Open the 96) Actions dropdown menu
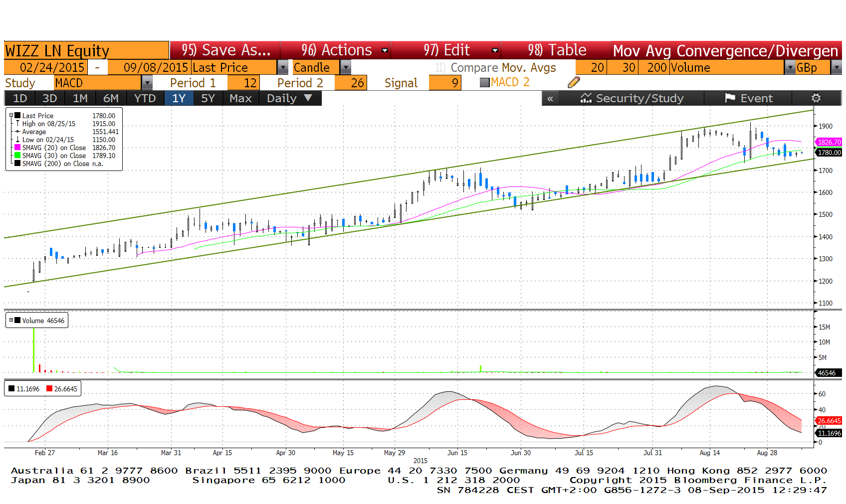Image resolution: width=846 pixels, height=504 pixels. (x=336, y=50)
